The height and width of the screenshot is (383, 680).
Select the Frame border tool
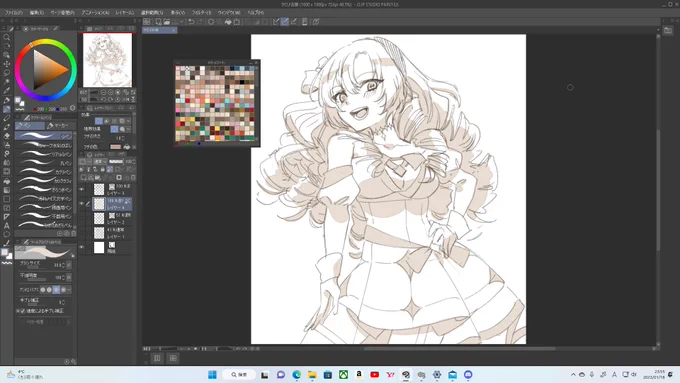[7, 208]
